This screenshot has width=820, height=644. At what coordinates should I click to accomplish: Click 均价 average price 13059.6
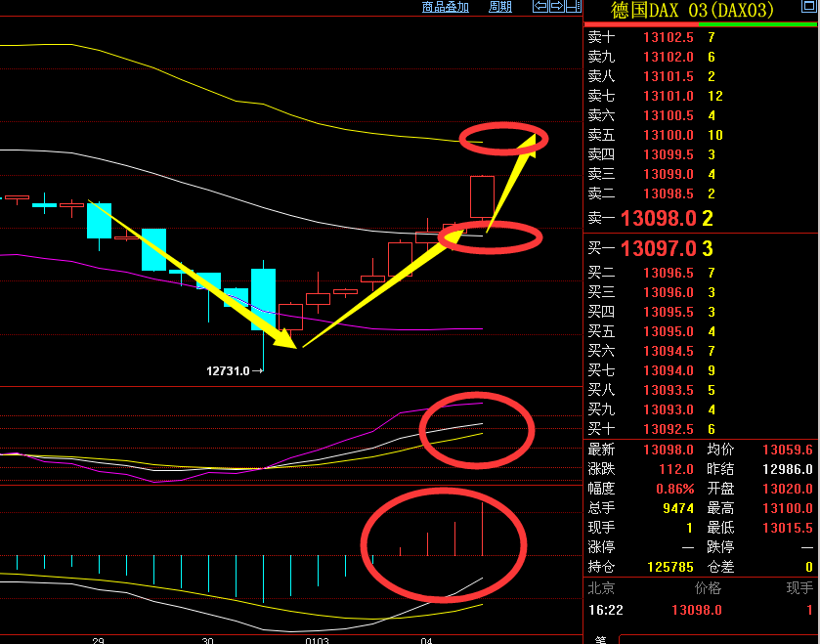tap(788, 450)
